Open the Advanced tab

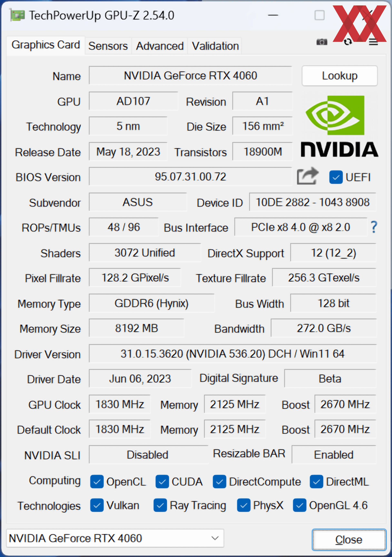[x=160, y=46]
